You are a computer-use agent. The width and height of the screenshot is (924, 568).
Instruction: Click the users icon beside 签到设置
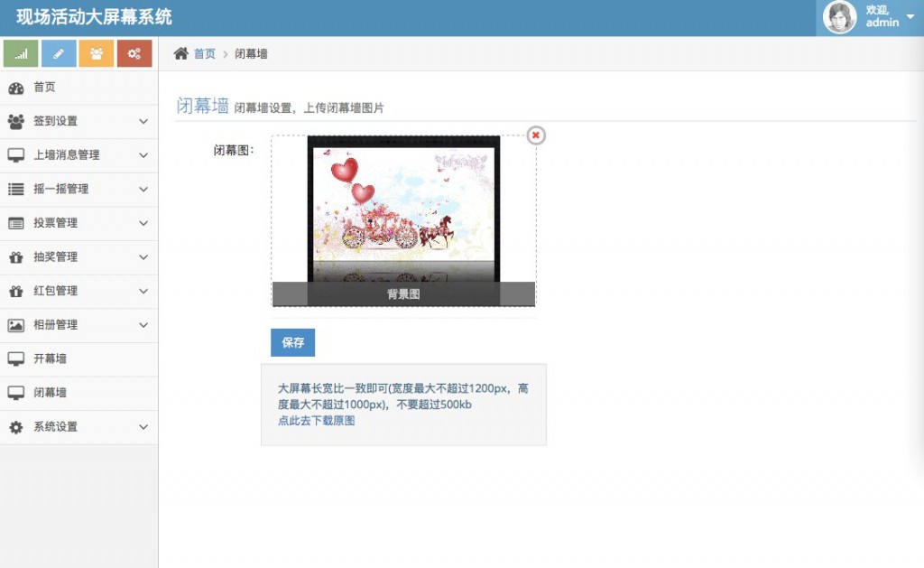point(16,122)
